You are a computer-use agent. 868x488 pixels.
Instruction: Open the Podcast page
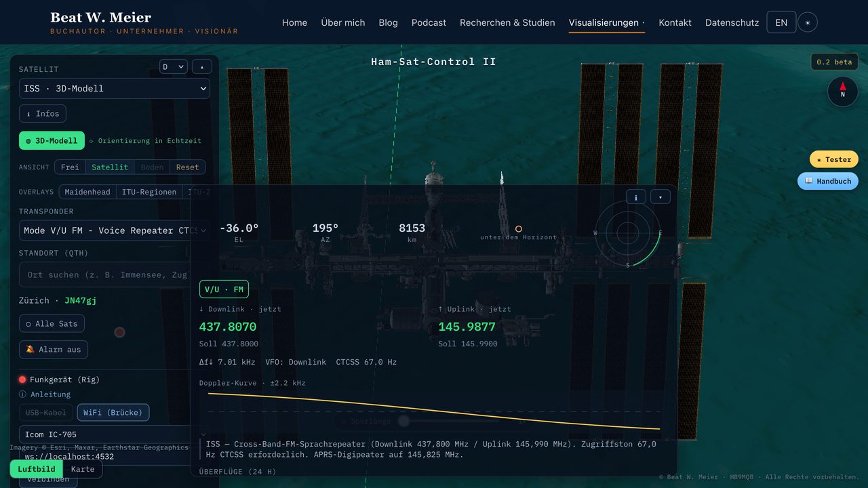[x=429, y=22]
